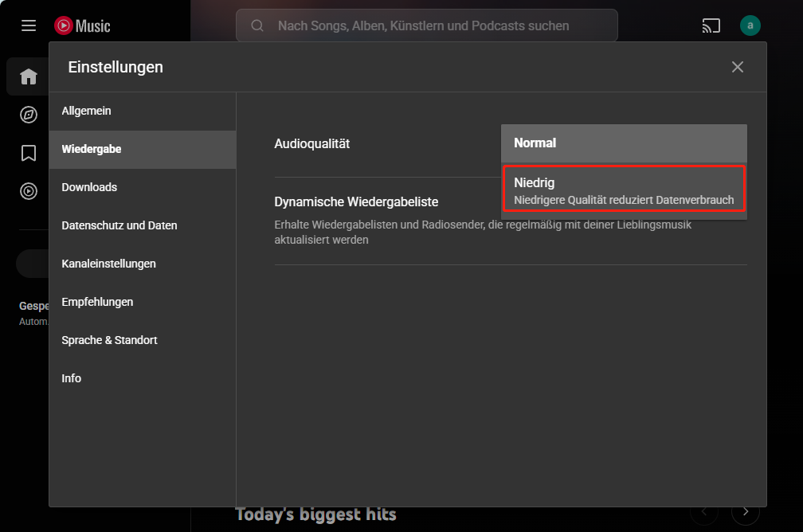The image size is (803, 532).
Task: Open the Today's biggest hits playlist
Action: click(316, 514)
